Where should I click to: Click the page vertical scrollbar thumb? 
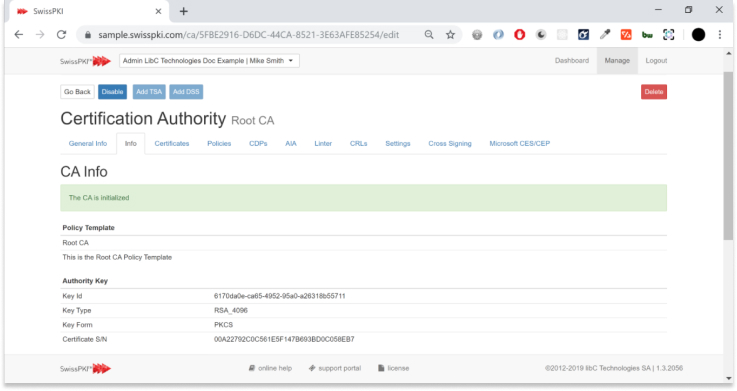728,157
